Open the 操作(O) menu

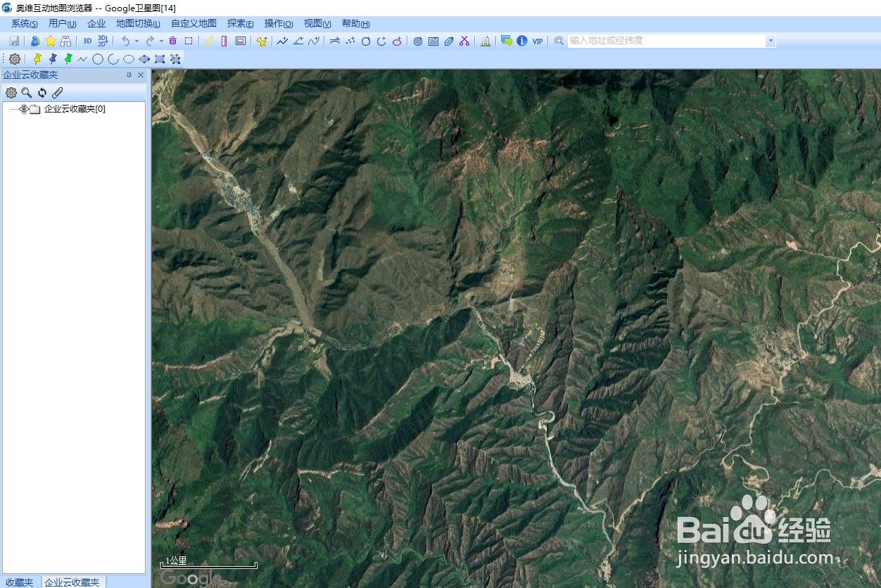click(x=279, y=24)
